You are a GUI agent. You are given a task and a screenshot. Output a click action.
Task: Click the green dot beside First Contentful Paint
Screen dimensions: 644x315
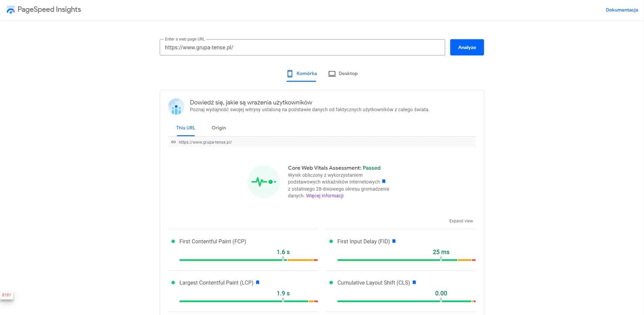tap(173, 241)
